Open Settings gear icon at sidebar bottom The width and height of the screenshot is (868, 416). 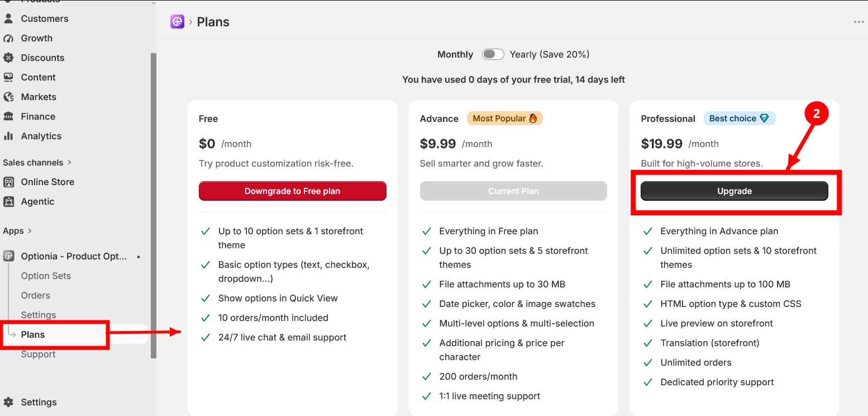pos(8,402)
